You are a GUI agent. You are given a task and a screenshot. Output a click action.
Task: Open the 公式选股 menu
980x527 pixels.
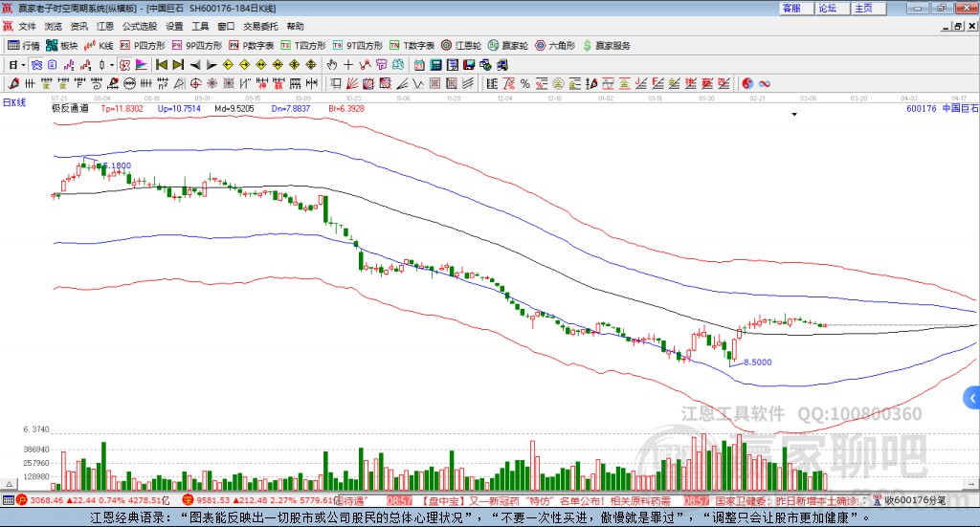140,26
